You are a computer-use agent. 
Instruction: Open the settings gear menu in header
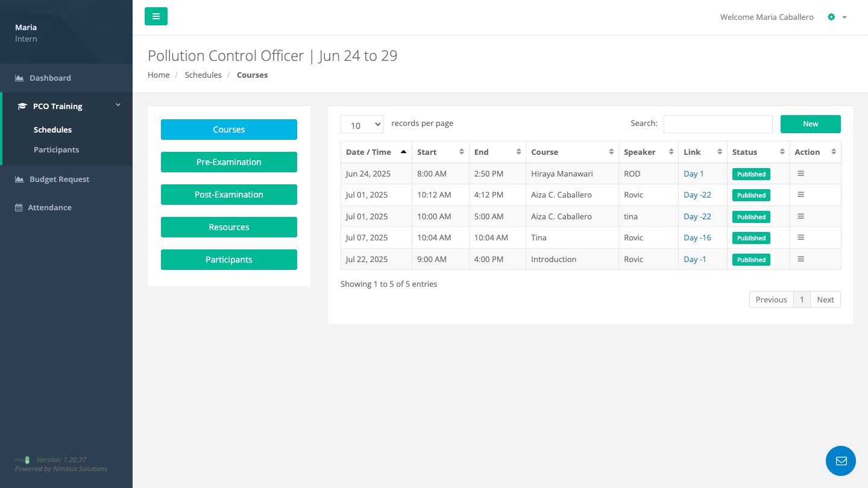[831, 17]
